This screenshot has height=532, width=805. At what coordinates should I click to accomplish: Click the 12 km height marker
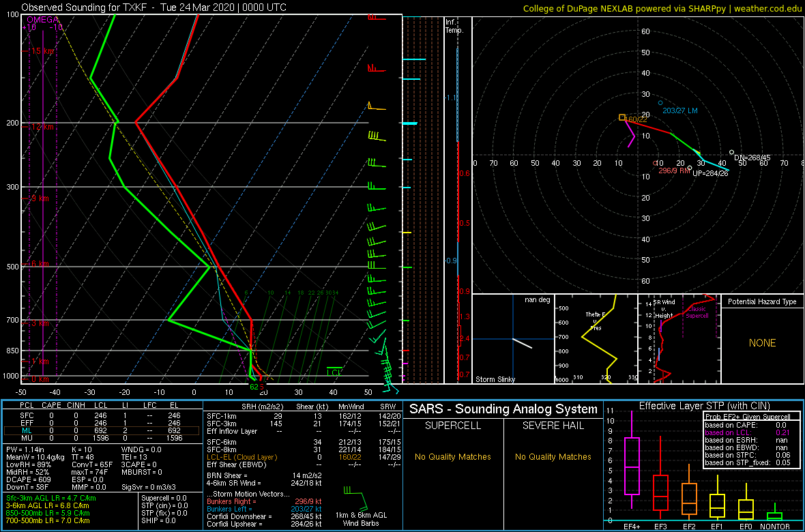point(41,126)
